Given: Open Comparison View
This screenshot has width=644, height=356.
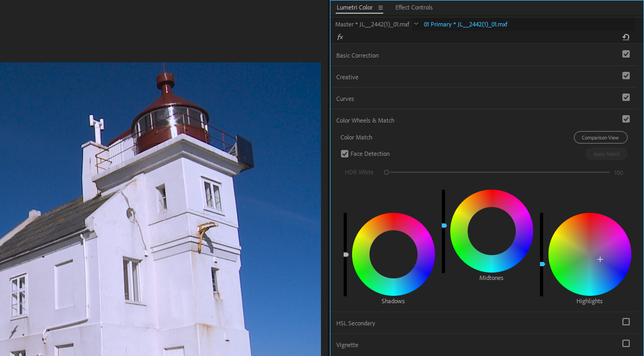Looking at the screenshot, I should coord(600,137).
